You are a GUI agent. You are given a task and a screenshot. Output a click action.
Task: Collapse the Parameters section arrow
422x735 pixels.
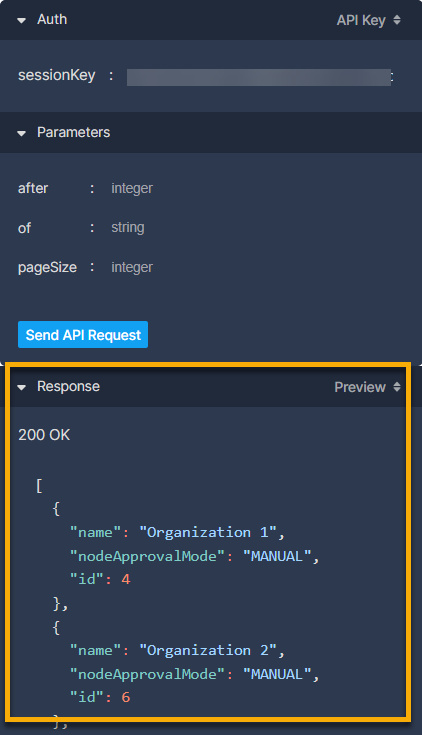[x=22, y=134]
